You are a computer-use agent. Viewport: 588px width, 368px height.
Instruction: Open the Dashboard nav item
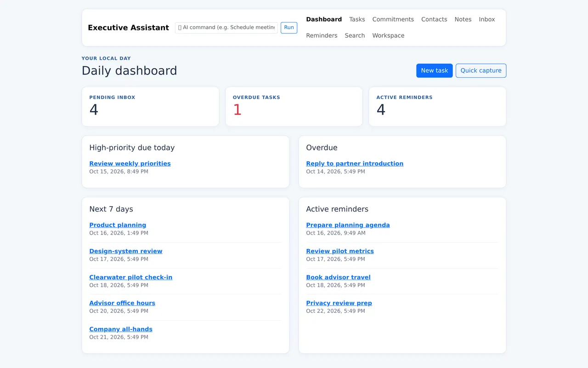click(324, 19)
